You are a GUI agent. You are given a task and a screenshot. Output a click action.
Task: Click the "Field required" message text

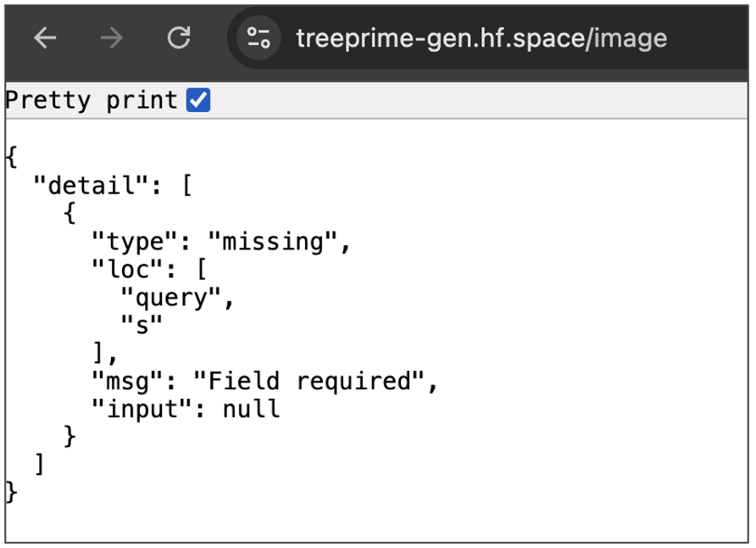click(309, 382)
